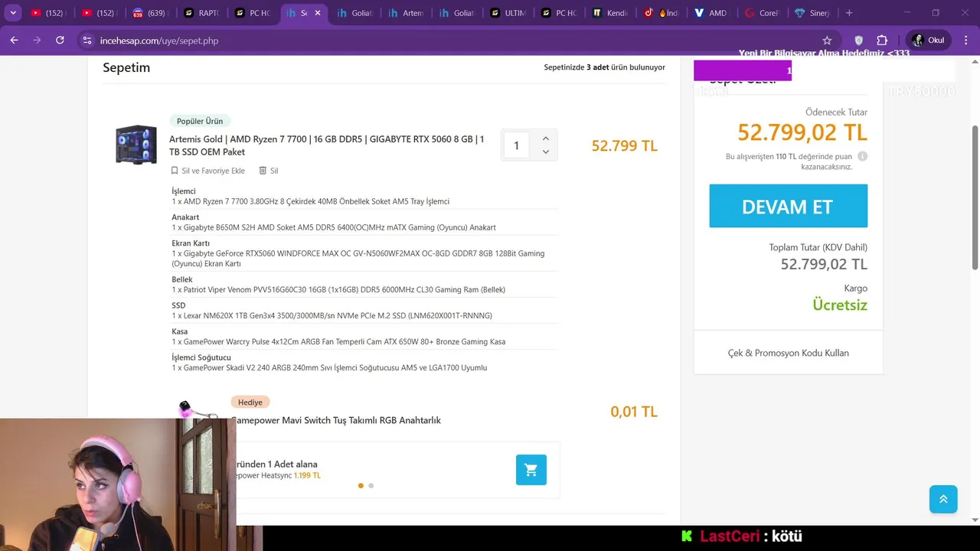The image size is (980, 551).
Task: Click the GamePower Warcry Pulse Kasa row
Action: point(364,337)
